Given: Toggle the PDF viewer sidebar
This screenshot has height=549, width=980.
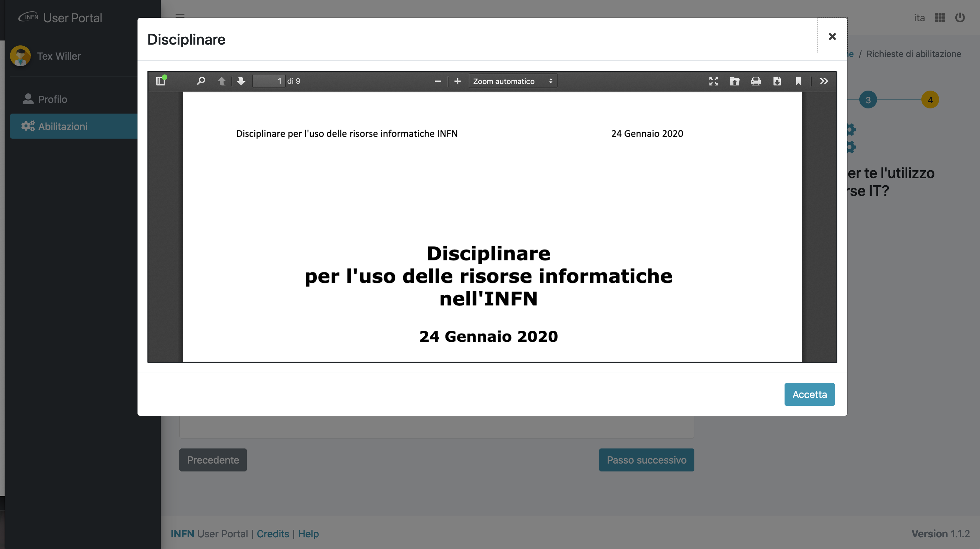Looking at the screenshot, I should [161, 81].
